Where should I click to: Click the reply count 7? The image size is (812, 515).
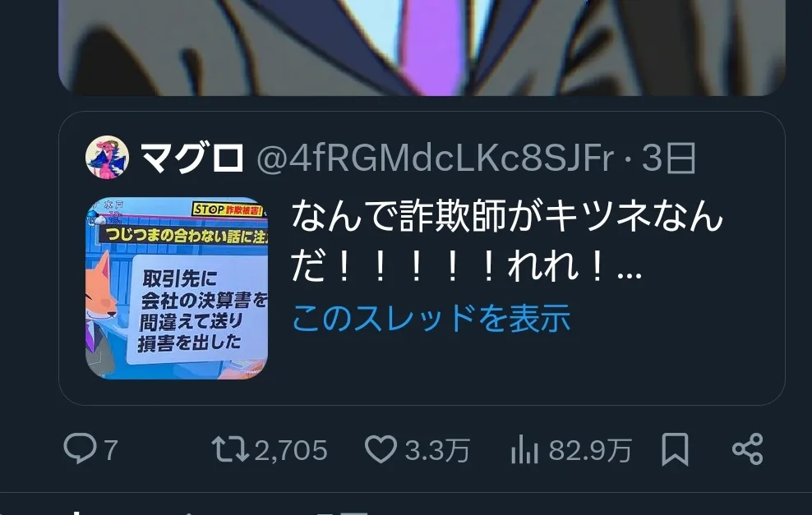[111, 450]
